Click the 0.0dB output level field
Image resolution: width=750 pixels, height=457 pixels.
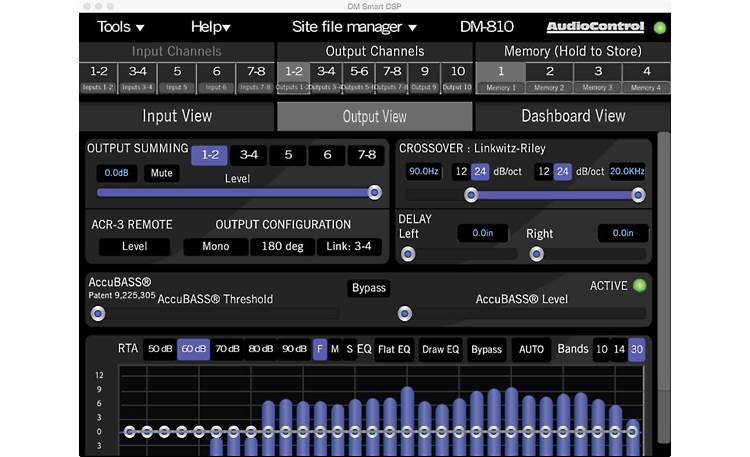click(117, 173)
